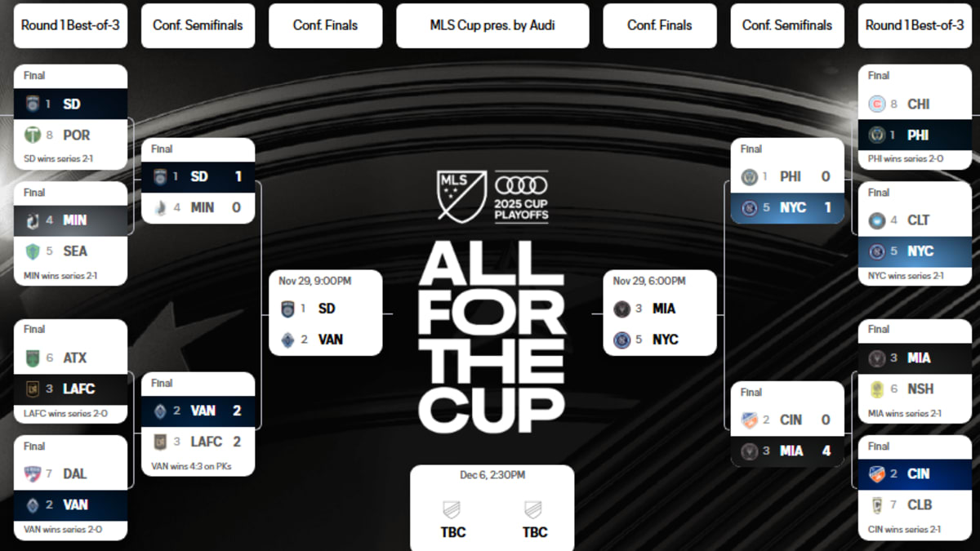The width and height of the screenshot is (980, 551).
Task: Open the SD vs VAN Nov 29 match
Action: (x=325, y=313)
